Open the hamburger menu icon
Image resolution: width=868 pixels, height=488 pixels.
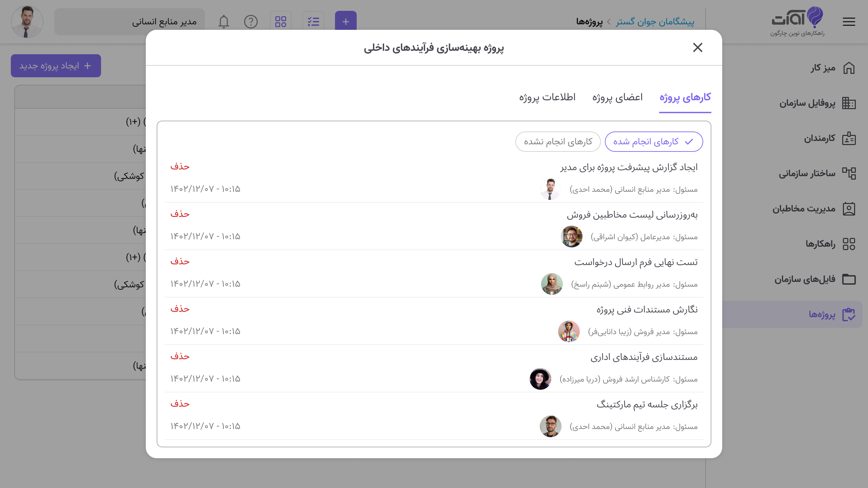click(x=849, y=22)
